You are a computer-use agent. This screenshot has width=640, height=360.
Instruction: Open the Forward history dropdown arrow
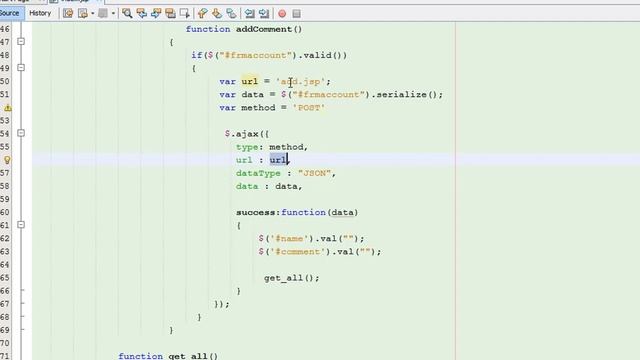(113, 13)
